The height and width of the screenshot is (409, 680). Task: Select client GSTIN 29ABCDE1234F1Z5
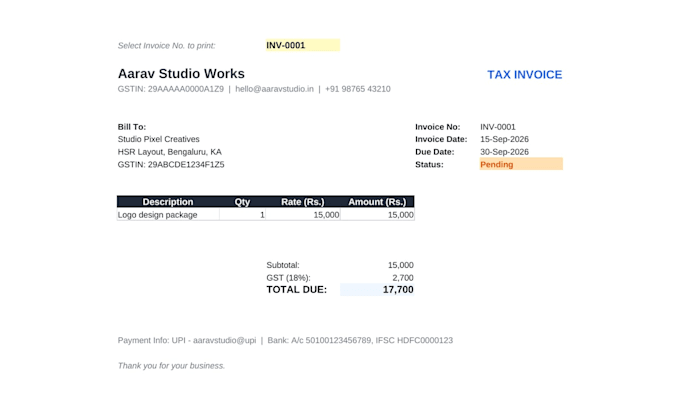(171, 164)
